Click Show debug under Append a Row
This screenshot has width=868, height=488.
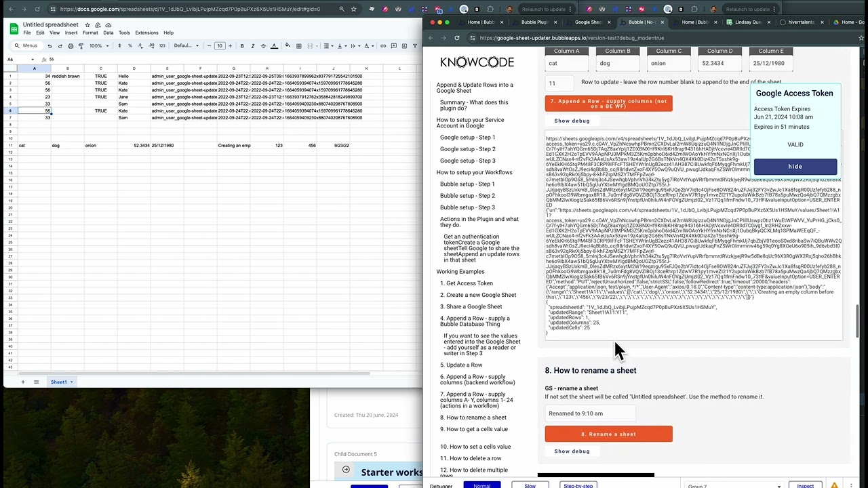pyautogui.click(x=572, y=121)
